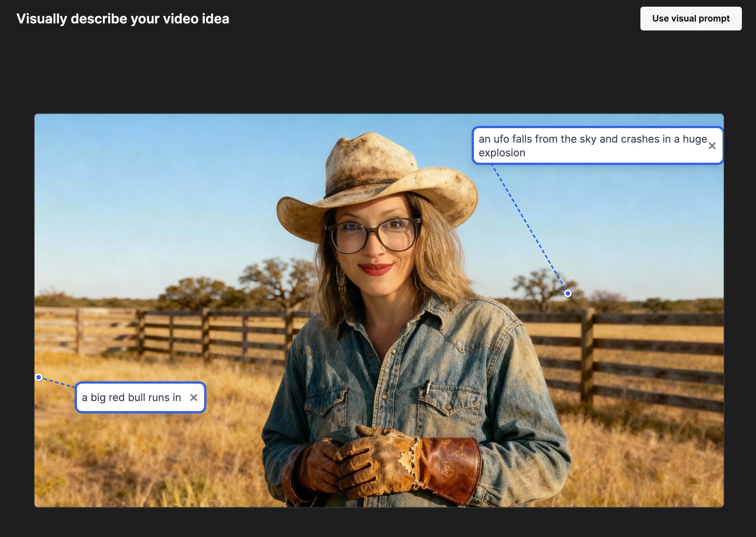The width and height of the screenshot is (756, 537).
Task: Select the blue anchor dot near the right tree
Action: [568, 293]
